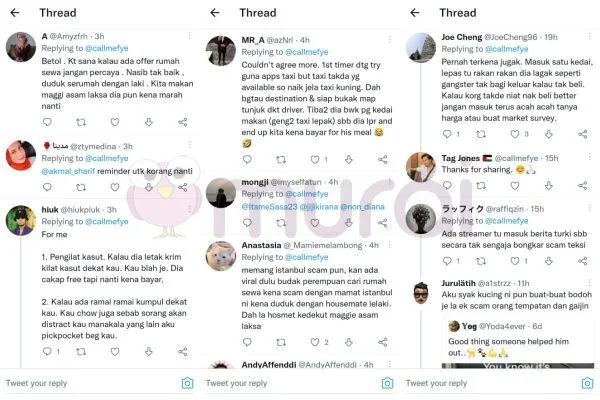Screen dimensions: 600x400
Task: Open camera in the middle reply bar
Action: 387,383
